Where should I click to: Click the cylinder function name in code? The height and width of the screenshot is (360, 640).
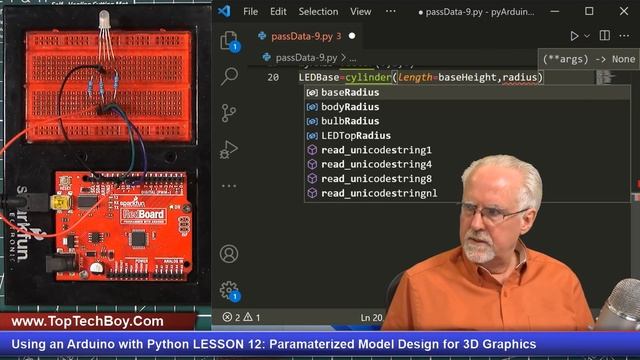[x=368, y=77]
